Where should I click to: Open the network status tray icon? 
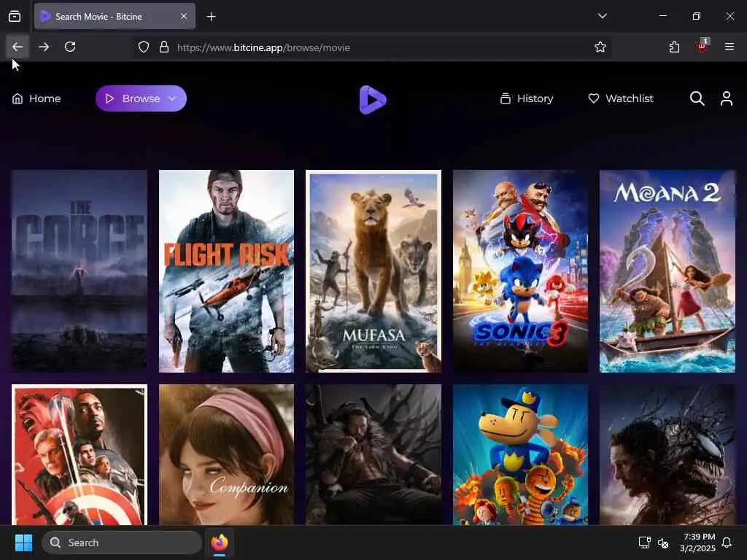click(x=645, y=542)
